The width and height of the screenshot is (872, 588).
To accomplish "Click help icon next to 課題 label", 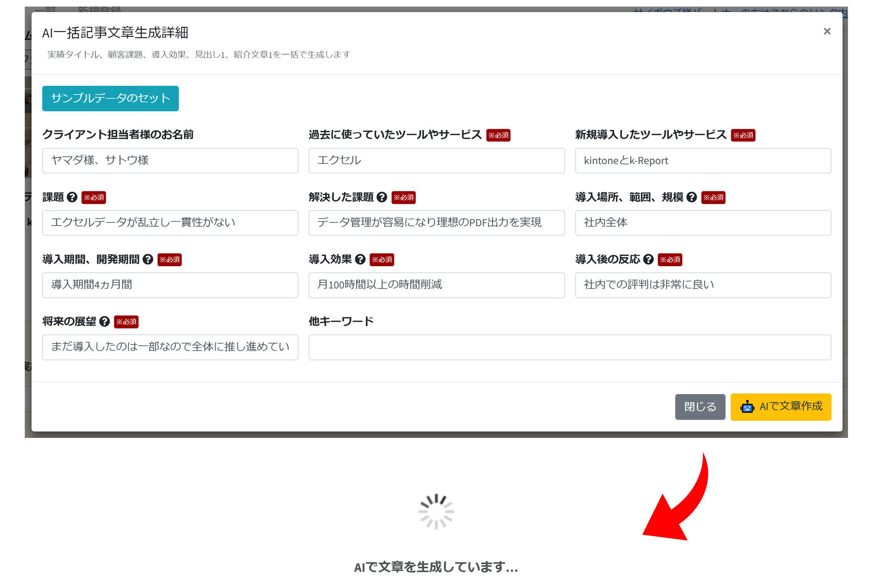I will click(72, 197).
